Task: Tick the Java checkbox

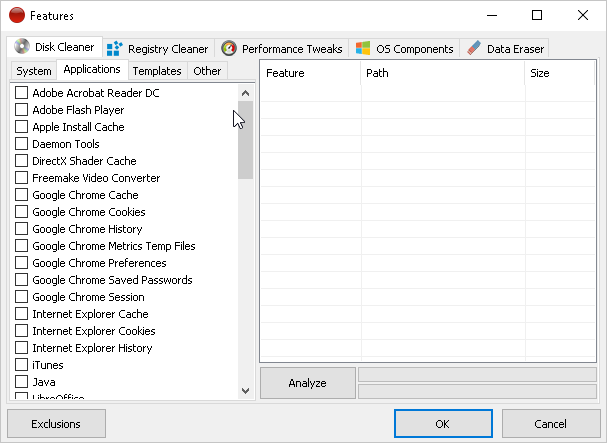Action: (x=21, y=382)
